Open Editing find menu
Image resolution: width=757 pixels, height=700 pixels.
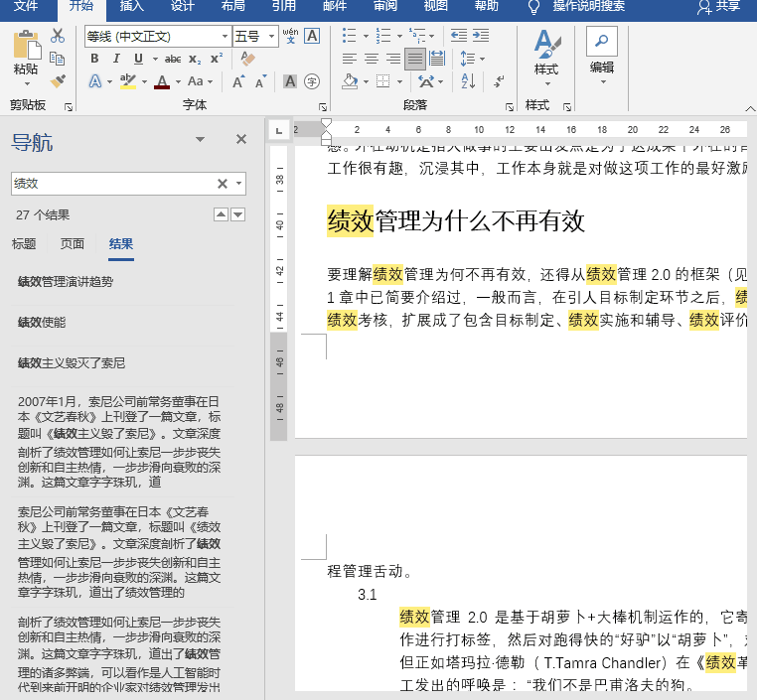pyautogui.click(x=602, y=57)
